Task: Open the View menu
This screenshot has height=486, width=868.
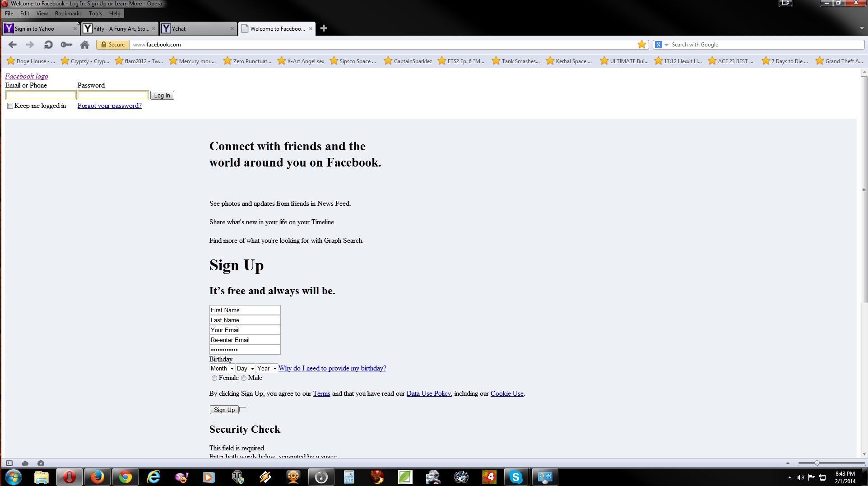Action: tap(42, 14)
